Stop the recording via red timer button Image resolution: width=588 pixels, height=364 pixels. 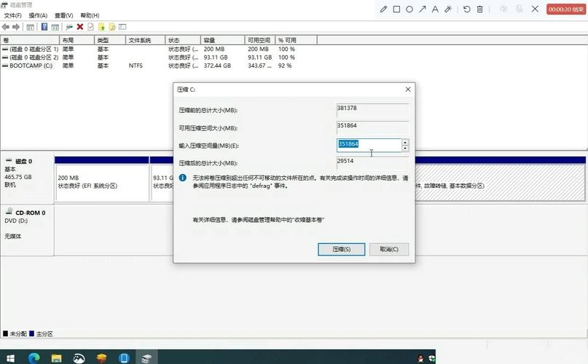(x=566, y=9)
